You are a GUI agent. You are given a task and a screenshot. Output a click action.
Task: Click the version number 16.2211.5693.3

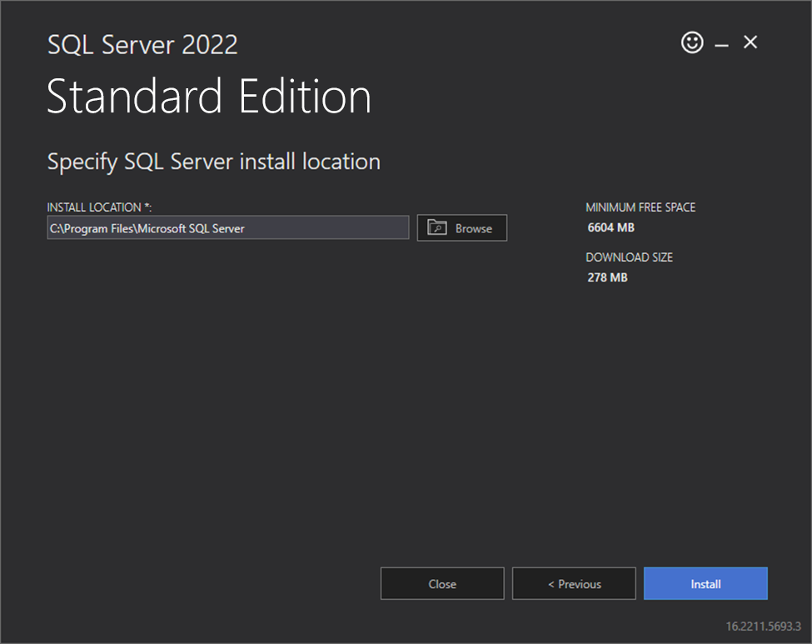pyautogui.click(x=762, y=626)
